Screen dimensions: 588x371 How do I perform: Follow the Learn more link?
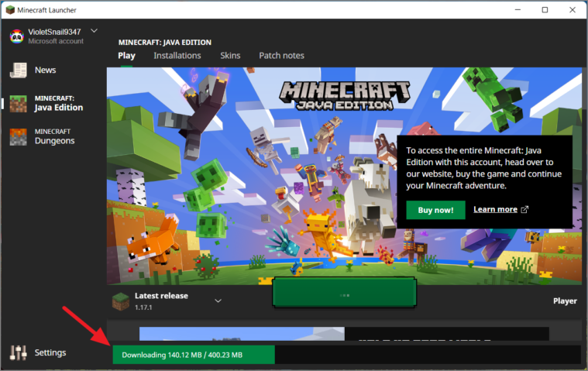(x=495, y=209)
